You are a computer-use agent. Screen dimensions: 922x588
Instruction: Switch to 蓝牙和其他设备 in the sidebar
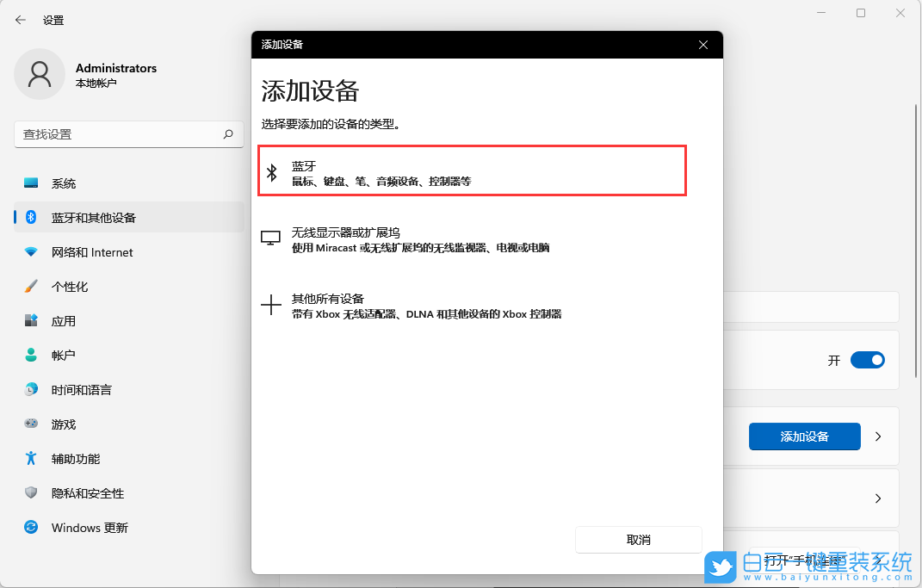point(86,217)
